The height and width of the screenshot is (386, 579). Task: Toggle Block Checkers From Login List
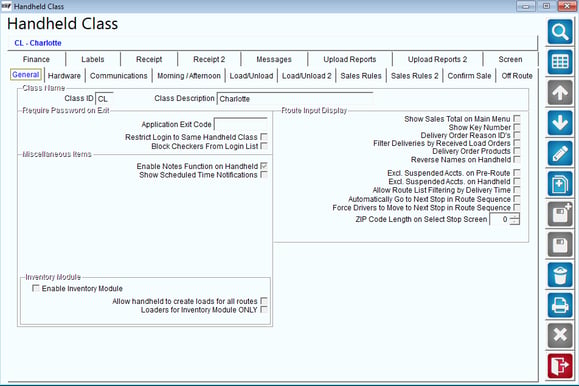264,146
